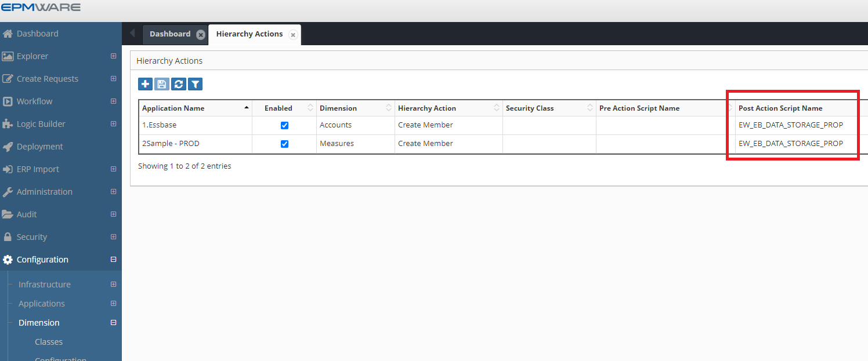Uncheck Enabled for 1.Essbase row
Viewport: 868px width, 361px height.
point(284,125)
